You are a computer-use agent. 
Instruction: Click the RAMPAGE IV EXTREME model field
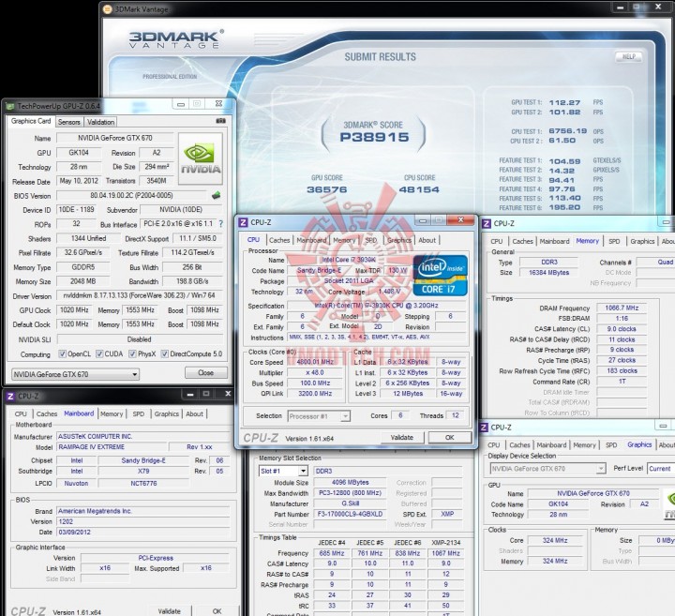point(111,447)
